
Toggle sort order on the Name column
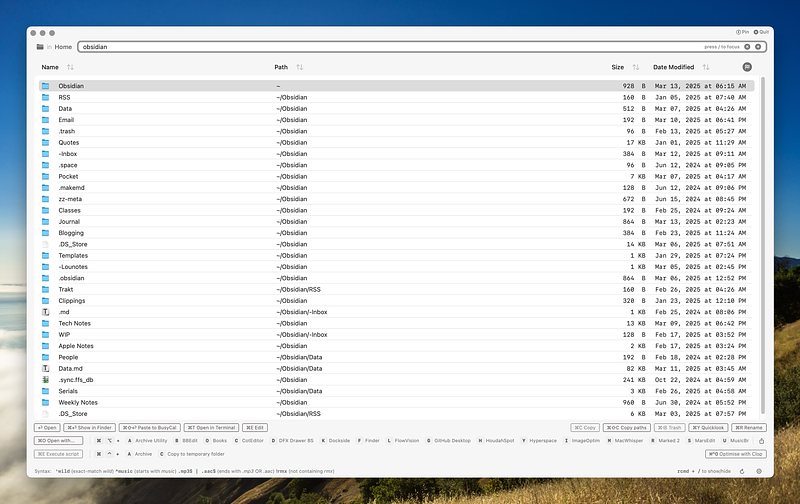[x=70, y=67]
